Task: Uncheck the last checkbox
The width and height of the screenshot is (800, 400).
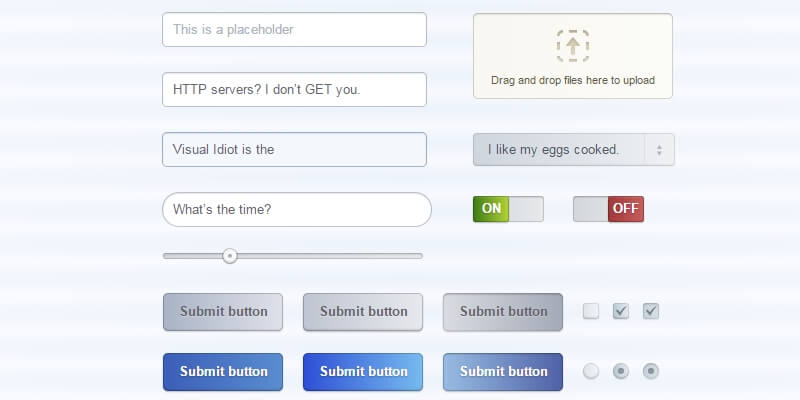Action: pos(651,311)
